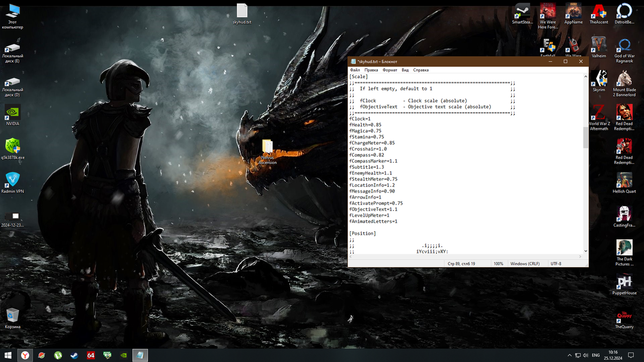The width and height of the screenshot is (644, 362).
Task: Minimize the skyhud.txt Notepad window
Action: click(550, 61)
